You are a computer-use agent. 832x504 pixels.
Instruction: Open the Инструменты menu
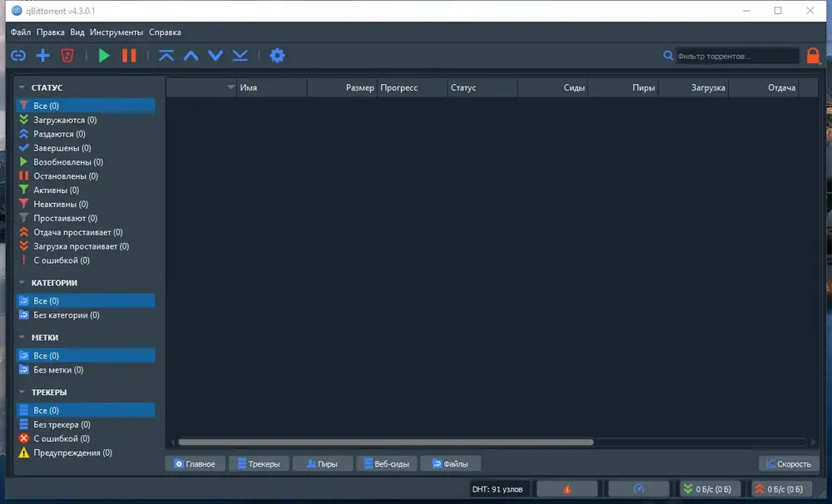pos(116,32)
